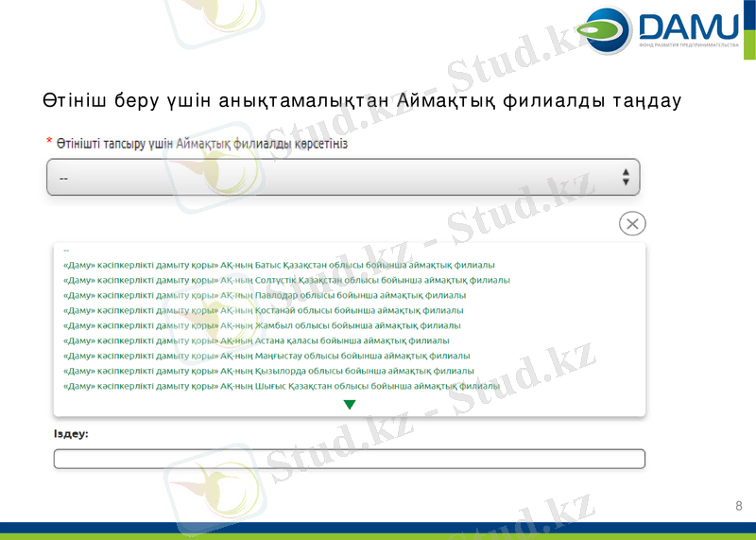Screen dimensions: 756x540
Task: Open the regional branch dropdown showing "--"
Action: 343,177
